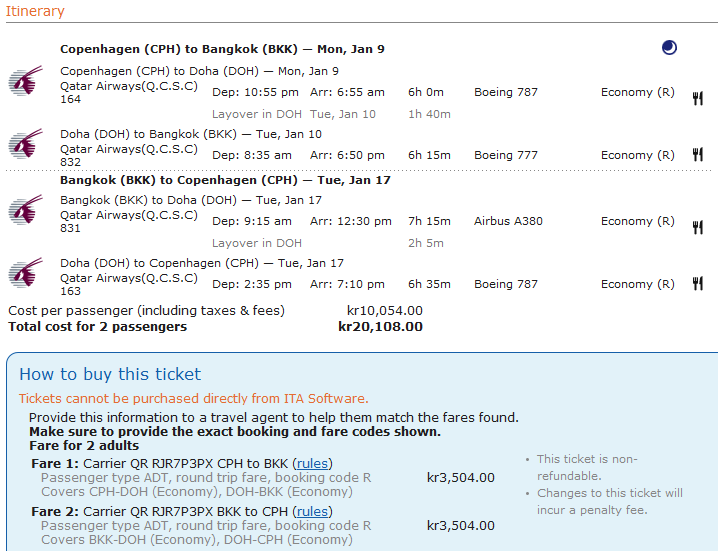Open rules link for Fare 1
The image size is (718, 551).
coord(312,463)
